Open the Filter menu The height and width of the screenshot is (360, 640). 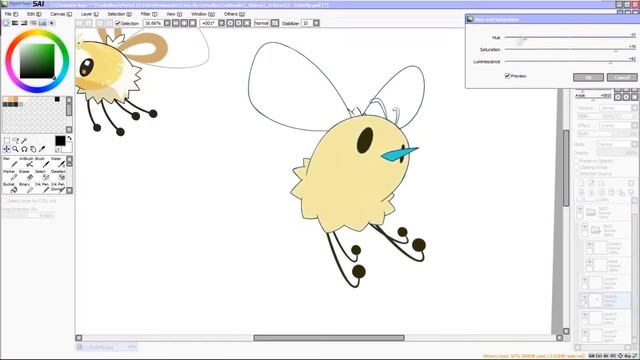point(149,14)
